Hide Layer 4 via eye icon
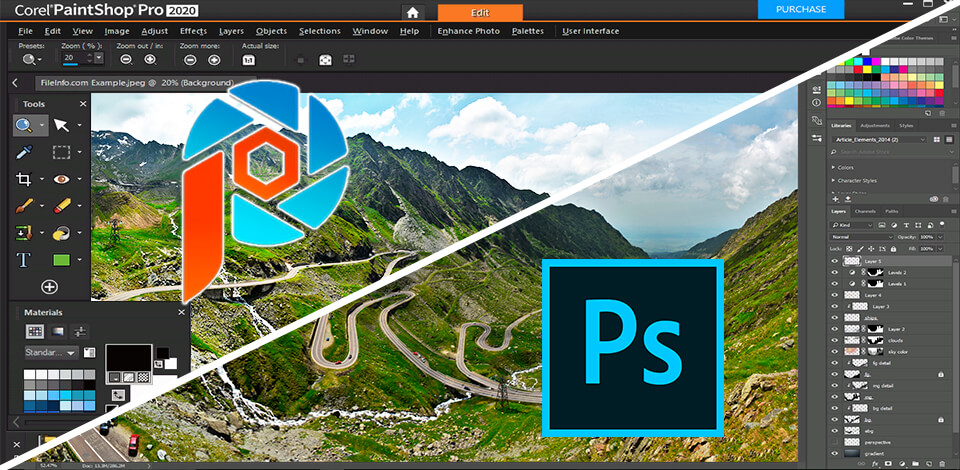The height and width of the screenshot is (470, 960). click(834, 295)
